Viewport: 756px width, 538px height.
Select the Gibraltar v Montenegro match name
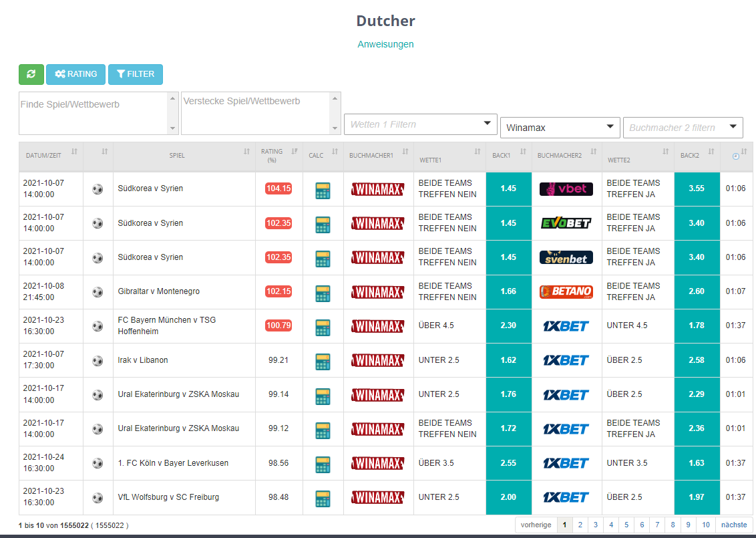pos(159,291)
